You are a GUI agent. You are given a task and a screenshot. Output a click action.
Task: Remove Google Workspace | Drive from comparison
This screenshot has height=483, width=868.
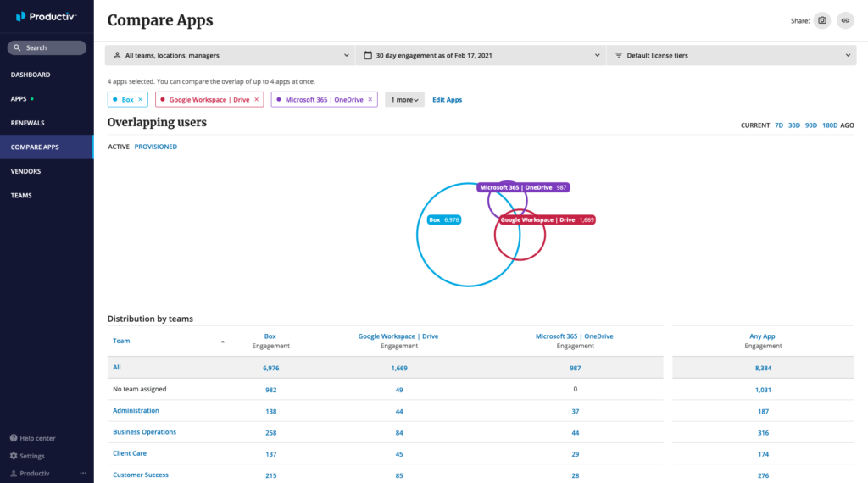[x=257, y=100]
